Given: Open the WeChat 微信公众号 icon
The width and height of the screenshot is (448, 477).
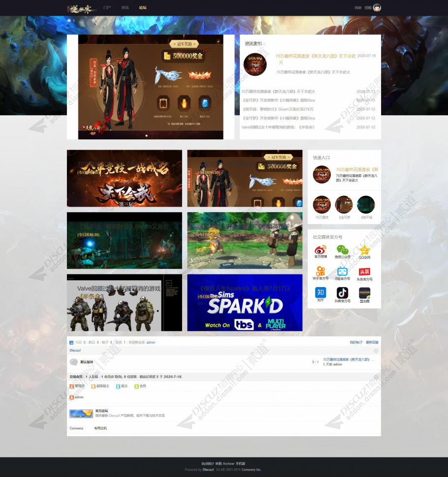Looking at the screenshot, I should (x=343, y=250).
